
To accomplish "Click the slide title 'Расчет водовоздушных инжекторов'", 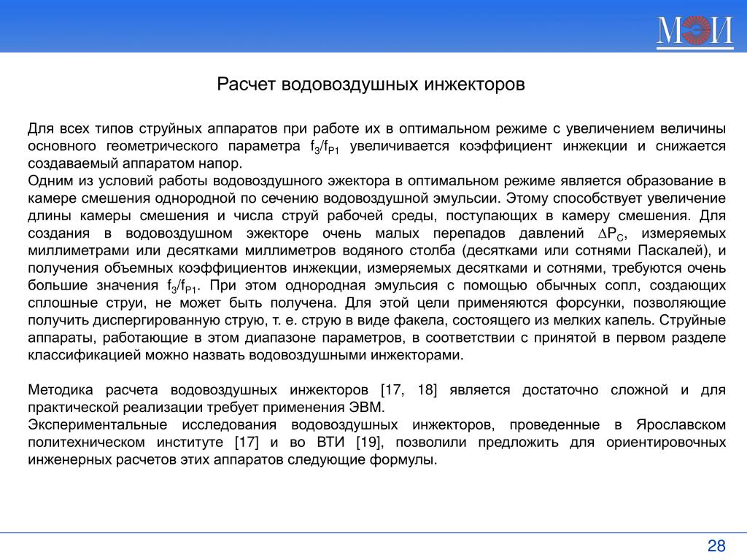I will (x=371, y=85).
